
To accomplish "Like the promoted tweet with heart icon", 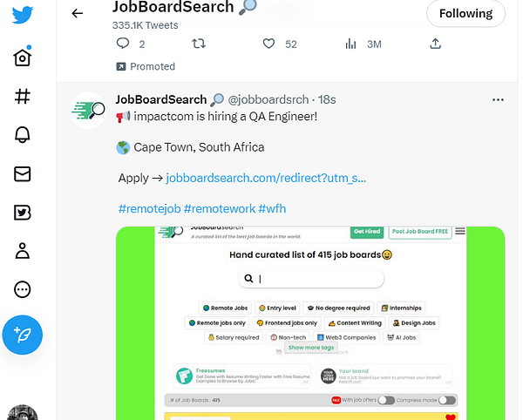I will pyautogui.click(x=268, y=44).
